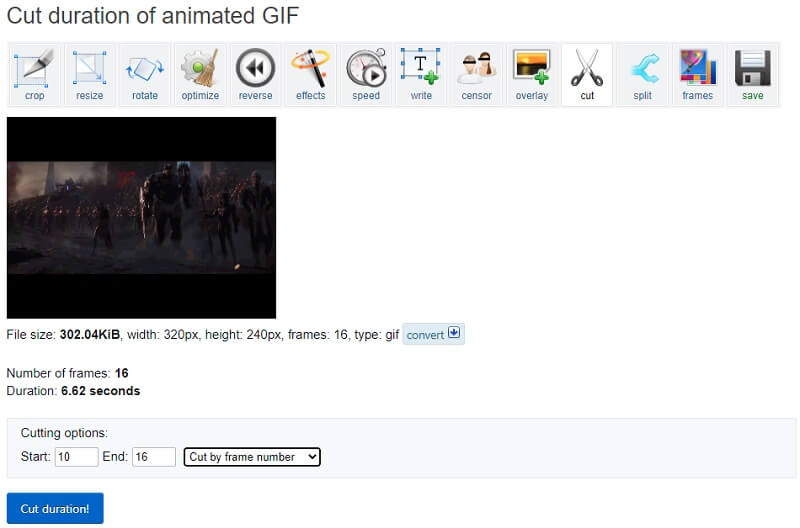Open the censor tool

click(476, 74)
